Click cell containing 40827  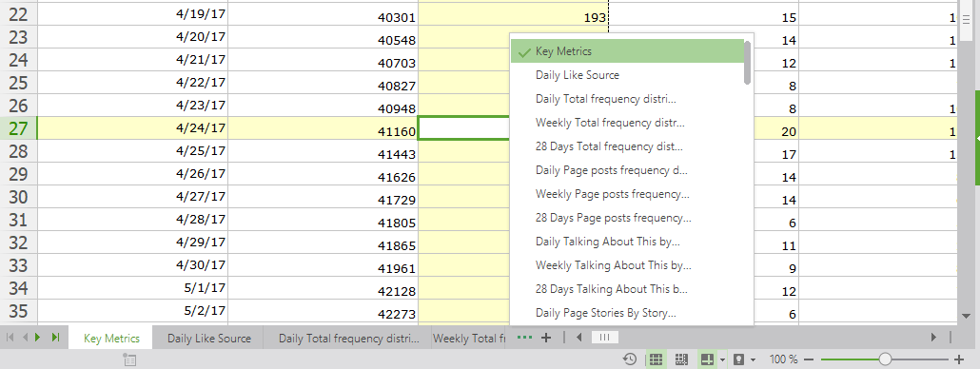[x=323, y=83]
